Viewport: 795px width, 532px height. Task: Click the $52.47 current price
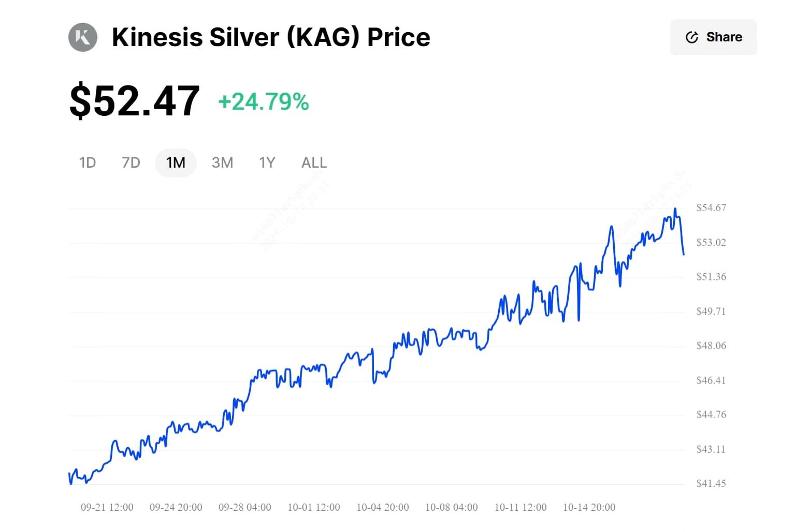pos(134,101)
